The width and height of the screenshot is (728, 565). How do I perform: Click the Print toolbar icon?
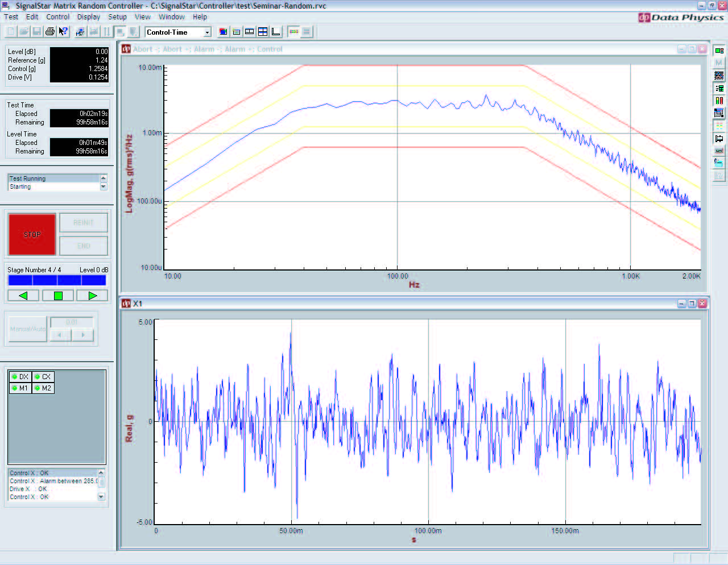[50, 32]
